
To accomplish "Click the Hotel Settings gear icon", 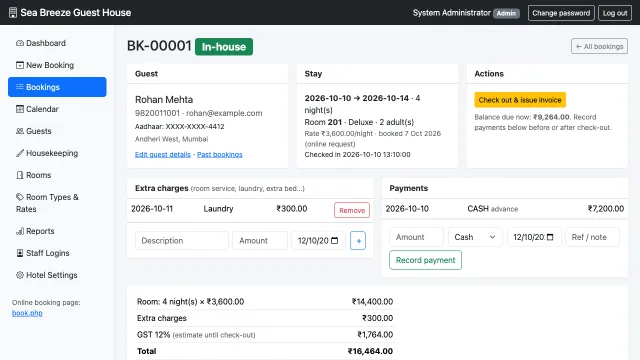I will point(20,275).
